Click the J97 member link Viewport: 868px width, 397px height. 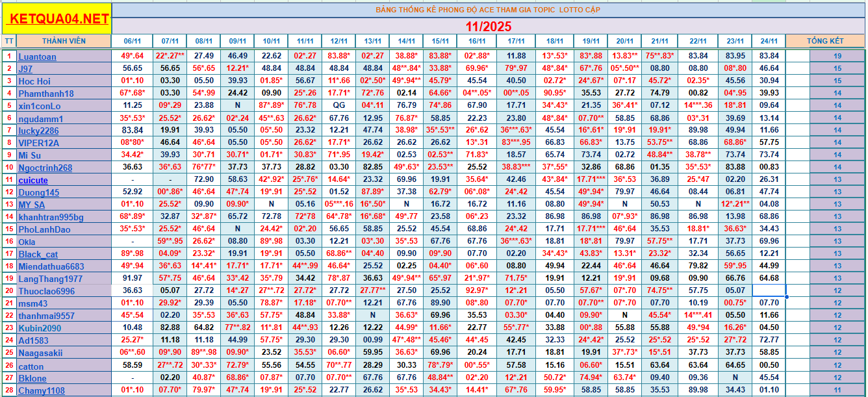pyautogui.click(x=25, y=69)
